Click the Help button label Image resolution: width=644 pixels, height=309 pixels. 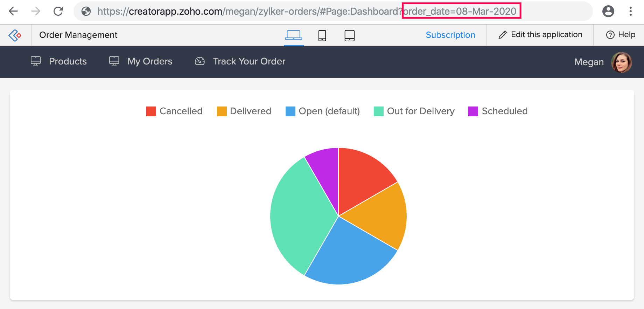(627, 35)
